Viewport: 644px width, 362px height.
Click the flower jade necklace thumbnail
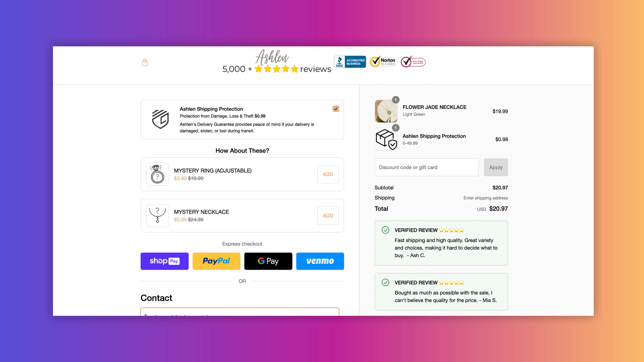[385, 111]
